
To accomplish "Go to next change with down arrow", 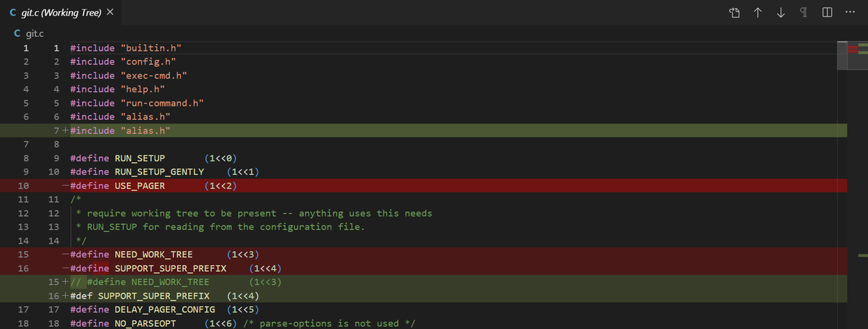I will 780,12.
